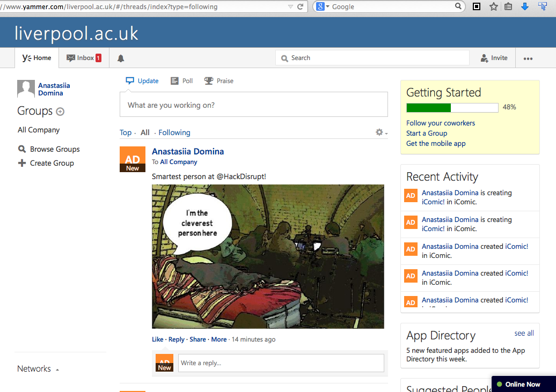Image resolution: width=556 pixels, height=392 pixels.
Task: Open the comic image attachment
Action: [268, 256]
